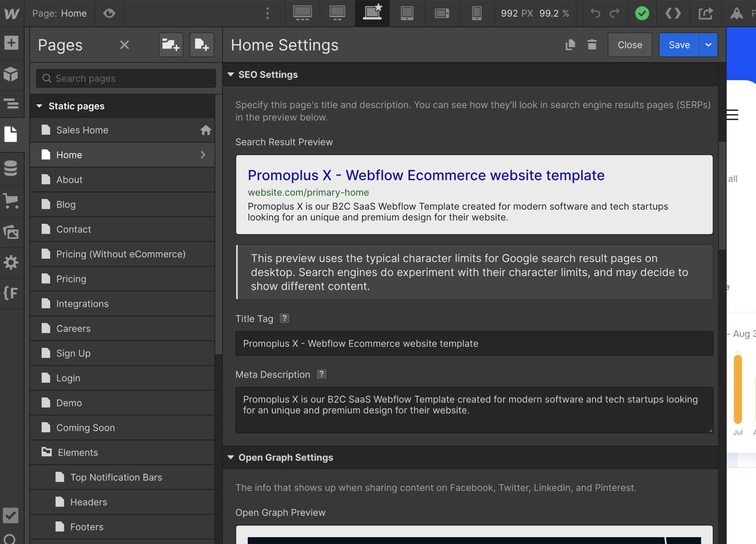Select the Demo page
This screenshot has width=756, height=544.
click(x=122, y=403)
